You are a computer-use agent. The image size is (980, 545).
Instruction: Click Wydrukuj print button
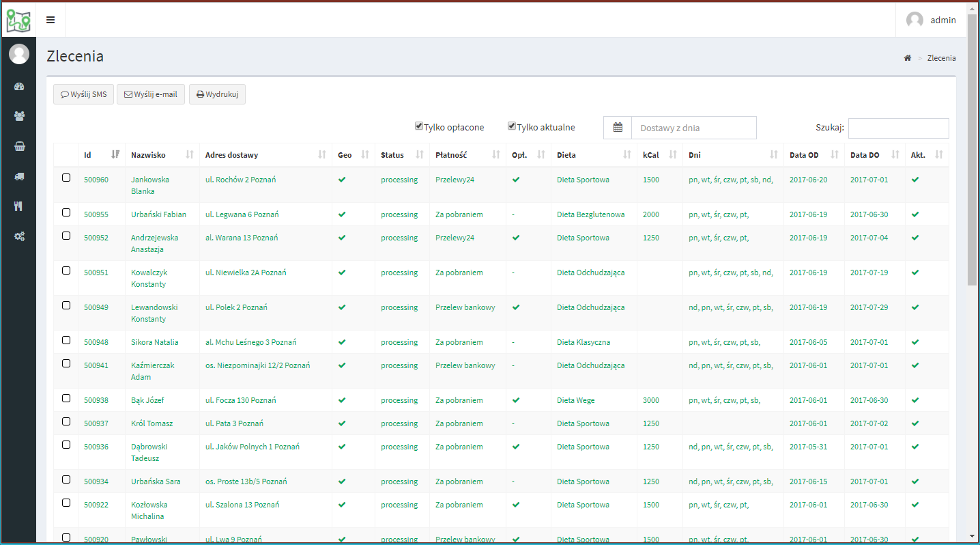(217, 94)
